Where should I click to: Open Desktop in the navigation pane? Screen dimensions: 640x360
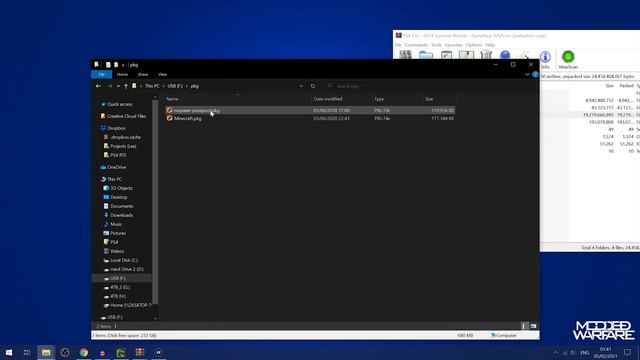(118, 197)
